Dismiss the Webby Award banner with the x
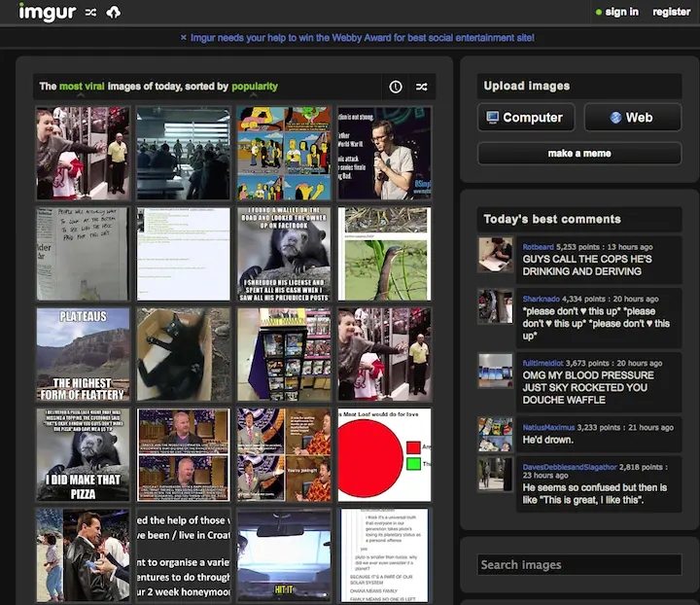The height and width of the screenshot is (605, 700). (x=183, y=38)
